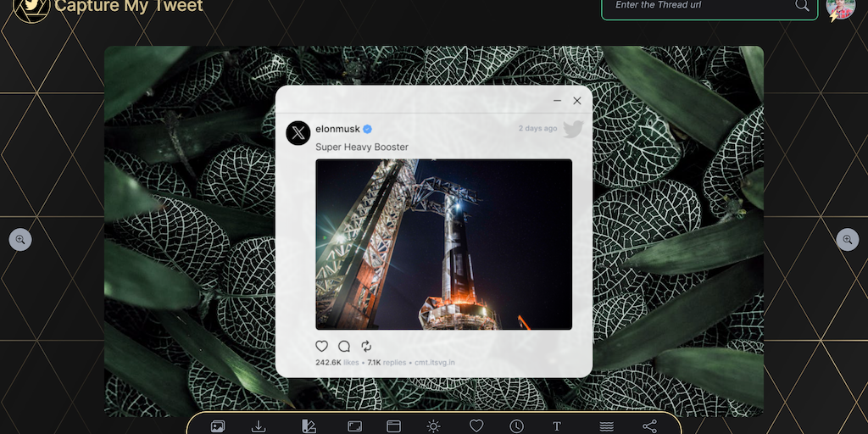Open the background image picker in toolbar
Screen dimensions: 868x434
click(218, 426)
